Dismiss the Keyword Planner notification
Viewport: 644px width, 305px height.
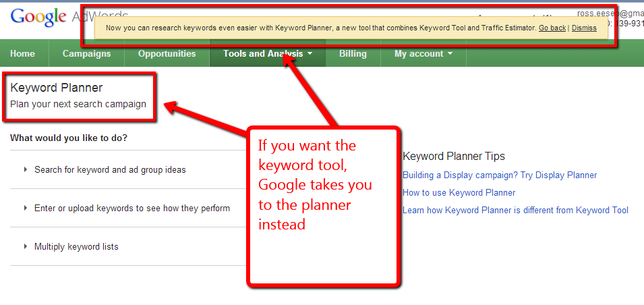584,28
